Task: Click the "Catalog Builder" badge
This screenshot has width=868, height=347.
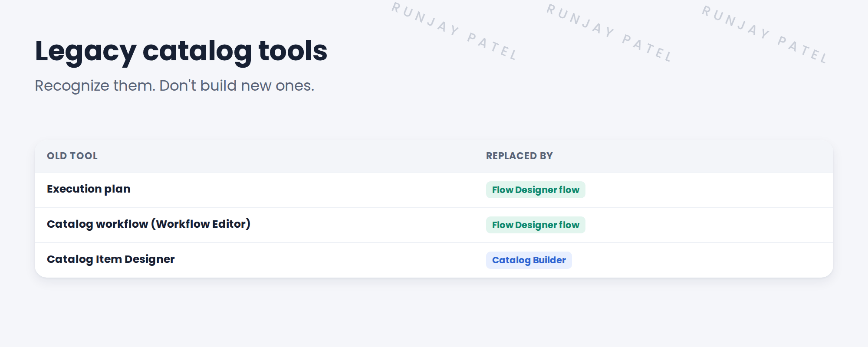Action: point(529,260)
